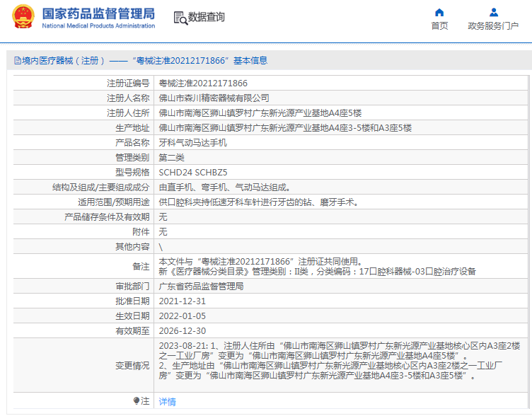
Task: Click the 数据查询 magnifier document icon
Action: tap(180, 18)
